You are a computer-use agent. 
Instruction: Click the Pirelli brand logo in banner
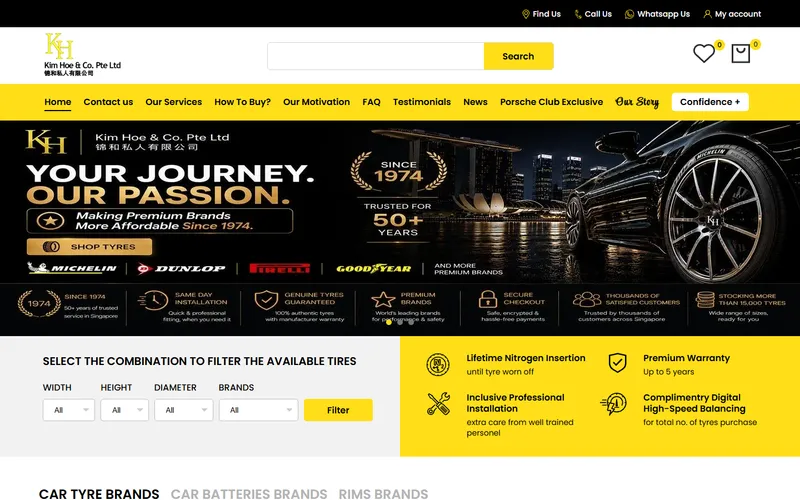[280, 268]
